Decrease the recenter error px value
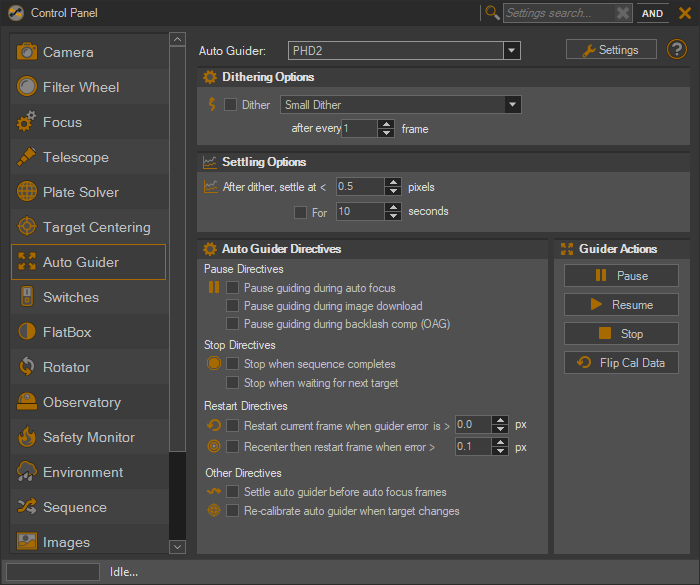 tap(500, 451)
